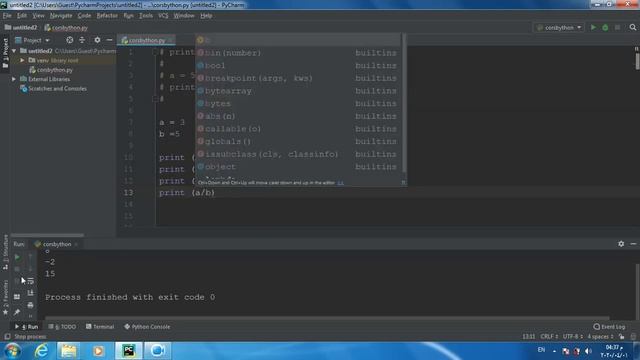Toggle the read-only lock icon in the status bar
Screen dimensions: 640x360
click(x=622, y=337)
